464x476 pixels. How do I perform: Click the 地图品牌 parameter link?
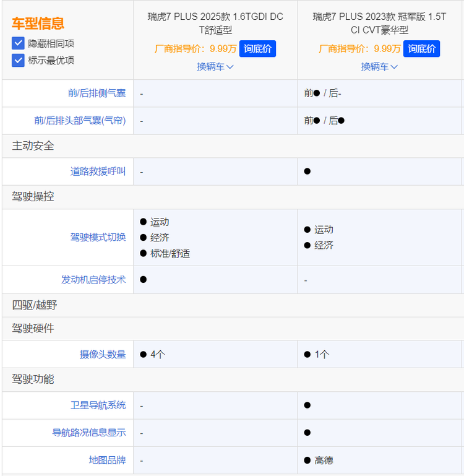[x=107, y=460]
